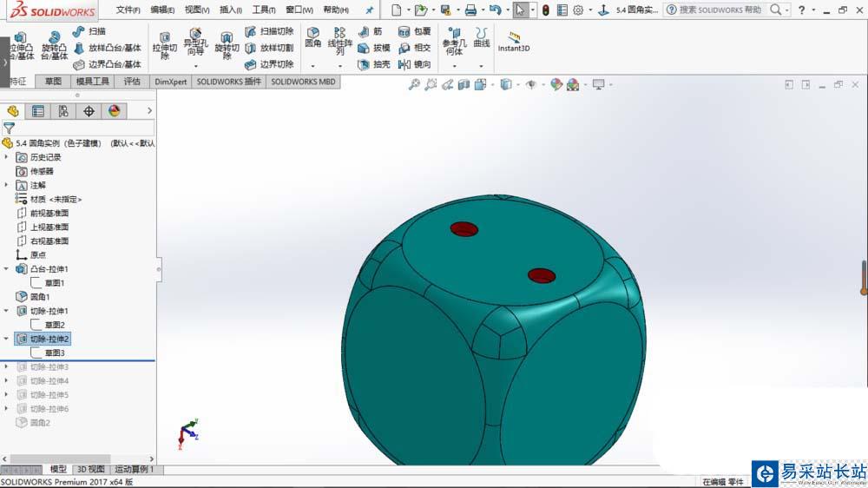868x488 pixels.
Task: Click Swept Cut (扫描切除)
Action: tap(269, 31)
